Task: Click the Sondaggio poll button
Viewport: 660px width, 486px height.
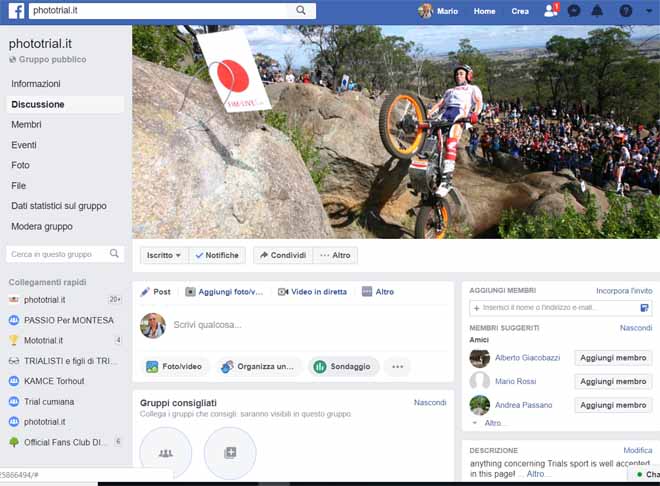Action: click(x=343, y=366)
